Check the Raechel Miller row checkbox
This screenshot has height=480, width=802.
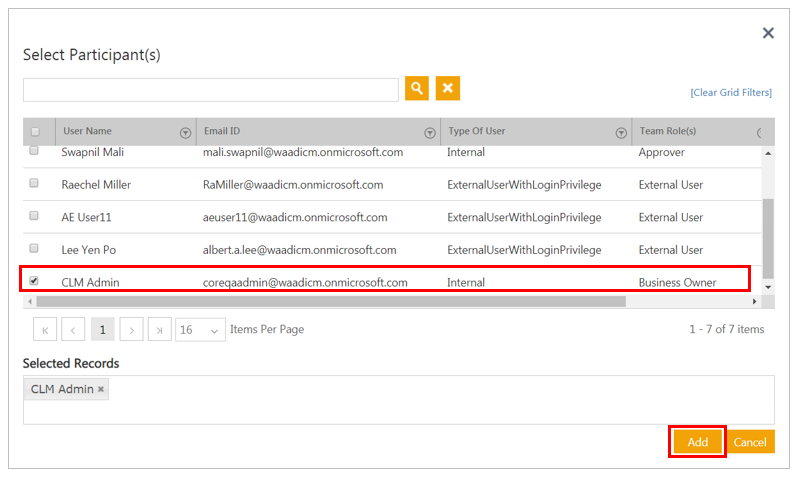(x=34, y=184)
